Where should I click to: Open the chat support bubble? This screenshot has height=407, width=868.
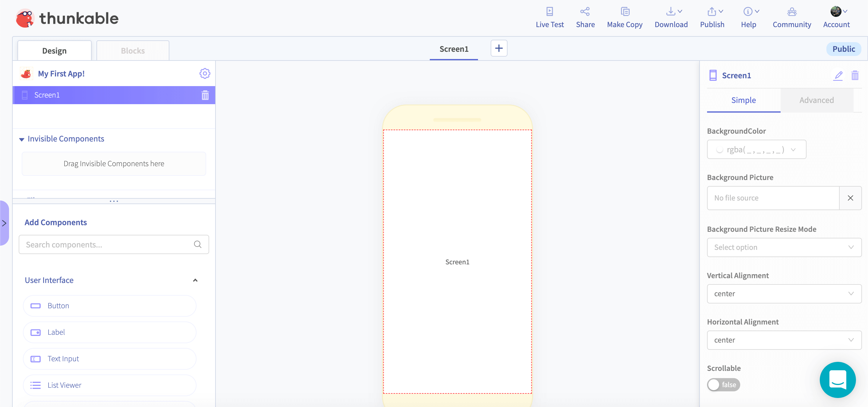pyautogui.click(x=837, y=379)
